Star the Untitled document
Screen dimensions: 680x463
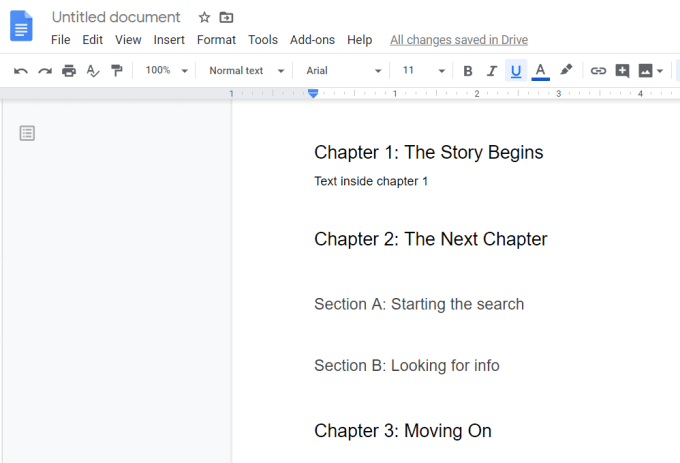coord(204,17)
